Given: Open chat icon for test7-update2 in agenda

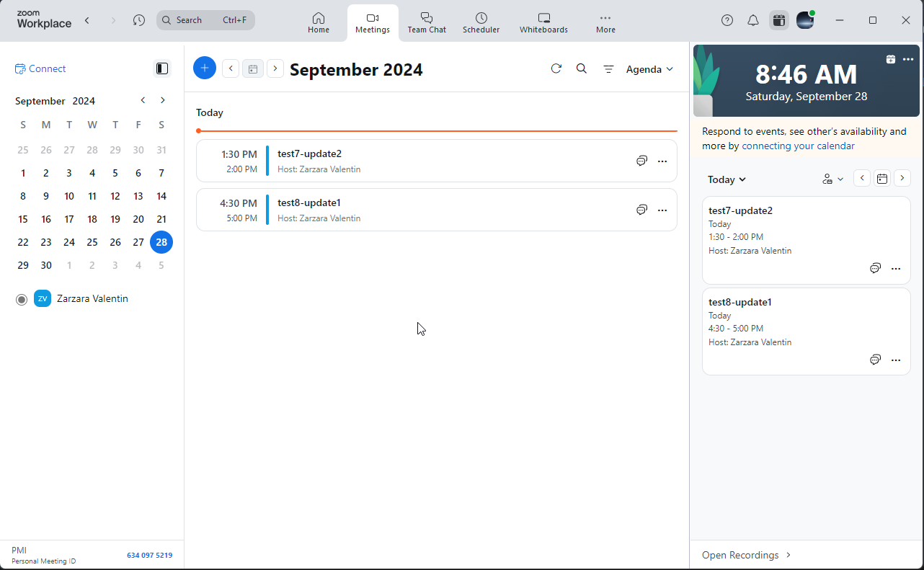Looking at the screenshot, I should (641, 161).
